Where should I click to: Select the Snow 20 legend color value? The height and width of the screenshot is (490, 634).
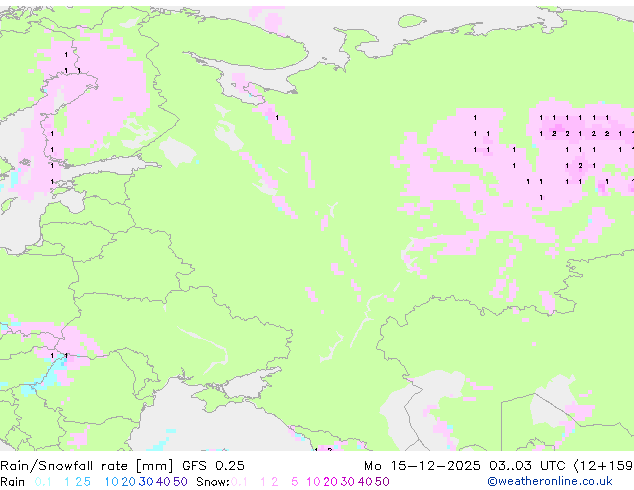(330, 482)
